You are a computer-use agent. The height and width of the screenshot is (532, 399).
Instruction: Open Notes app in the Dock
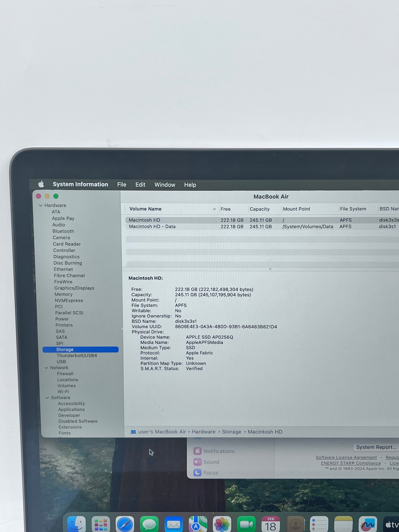[343, 524]
